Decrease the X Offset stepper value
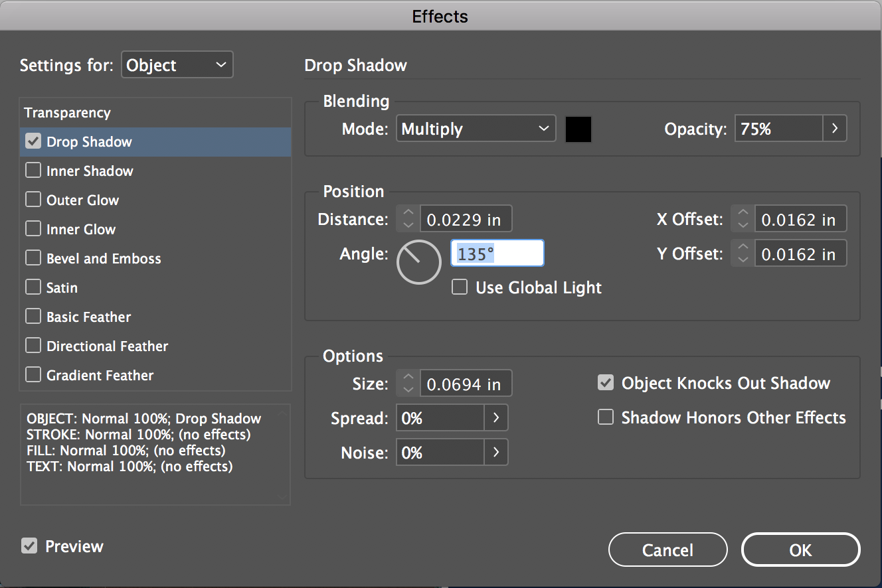Viewport: 882px width, 588px height. pos(743,225)
